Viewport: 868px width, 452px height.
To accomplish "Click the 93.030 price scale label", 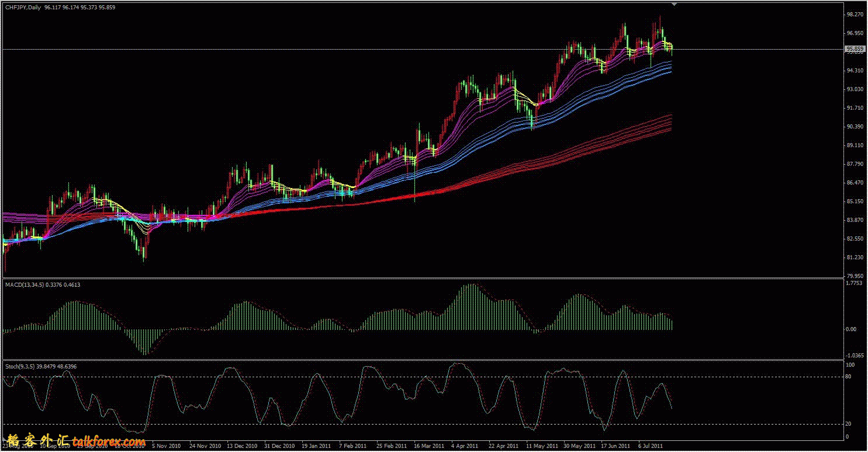I will tap(855, 89).
